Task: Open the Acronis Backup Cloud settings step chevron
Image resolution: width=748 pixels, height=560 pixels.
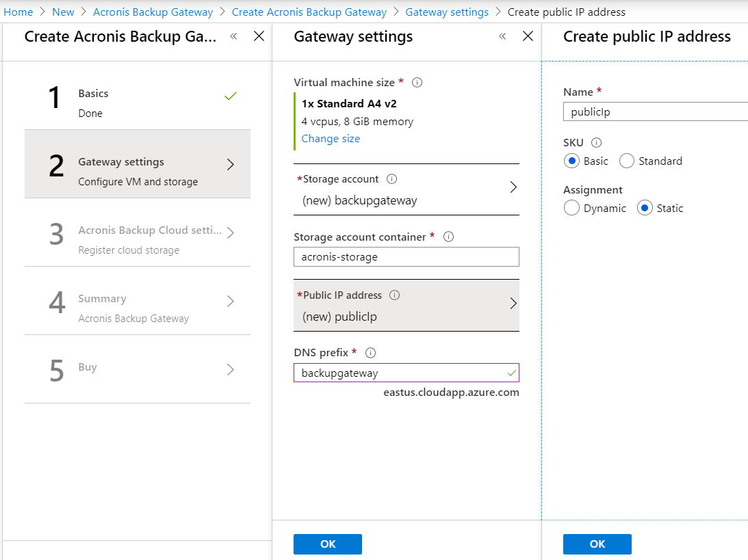Action: coord(231,232)
